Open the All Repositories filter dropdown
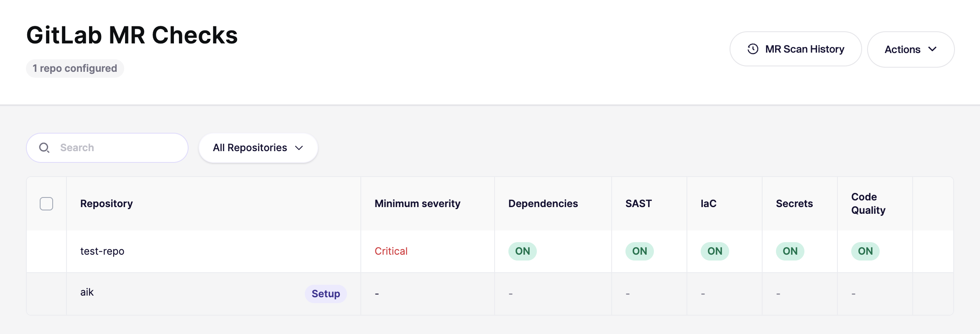Image resolution: width=980 pixels, height=334 pixels. tap(258, 148)
